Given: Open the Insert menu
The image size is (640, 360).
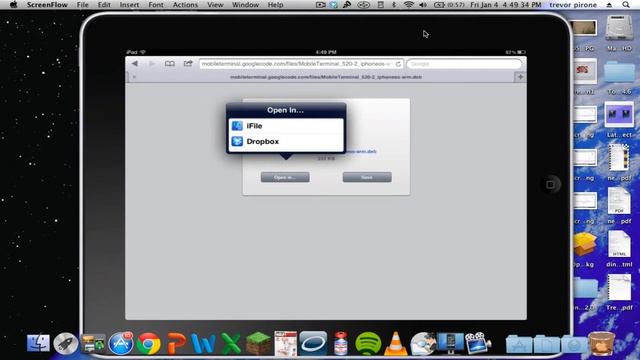Looking at the screenshot, I should pos(129,5).
